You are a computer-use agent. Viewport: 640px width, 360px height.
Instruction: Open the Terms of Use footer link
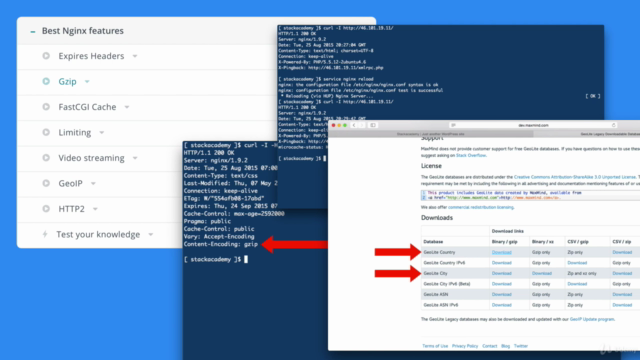click(x=435, y=346)
